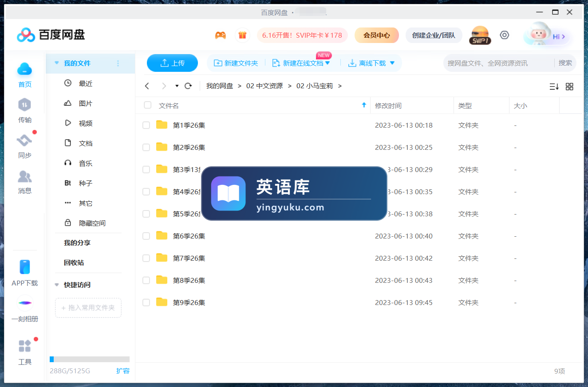This screenshot has width=588, height=387.
Task: Go to 首页 cloud icon in sidebar
Action: [x=25, y=69]
